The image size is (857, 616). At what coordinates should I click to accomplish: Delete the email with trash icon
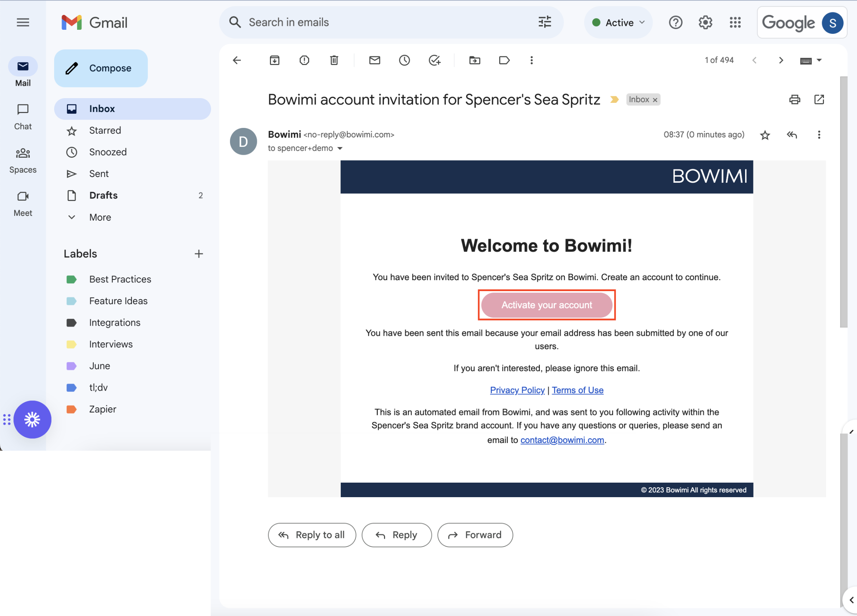334,60
